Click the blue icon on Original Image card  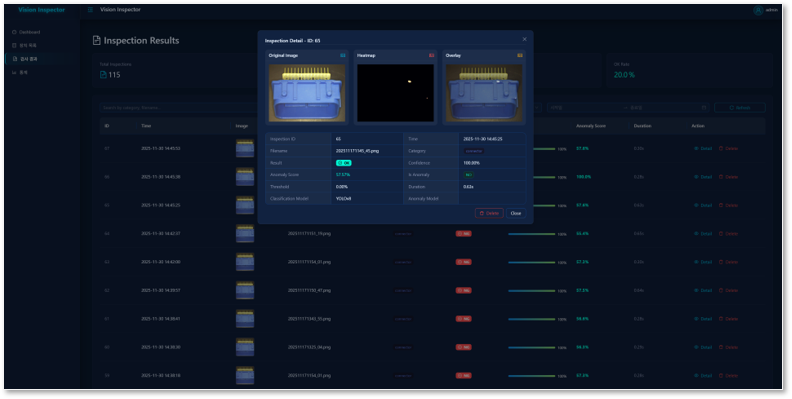[x=343, y=56]
